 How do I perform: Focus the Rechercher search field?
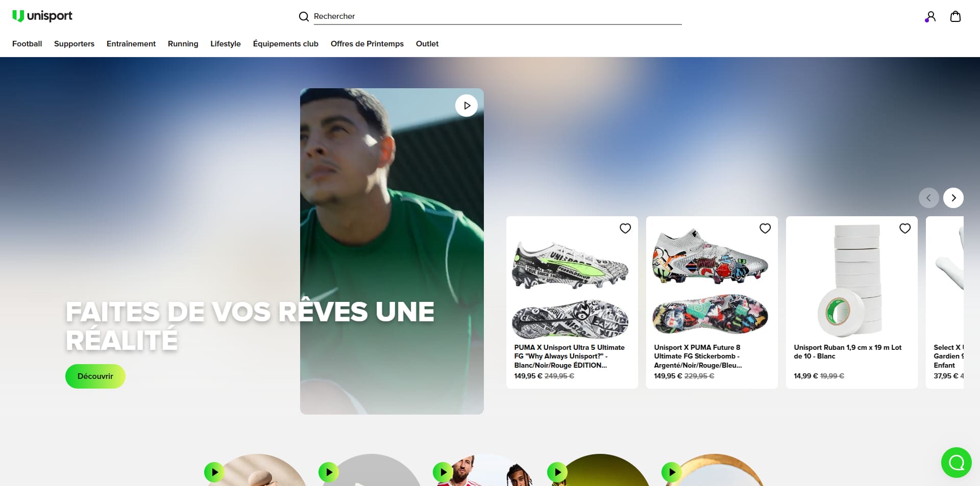[497, 16]
